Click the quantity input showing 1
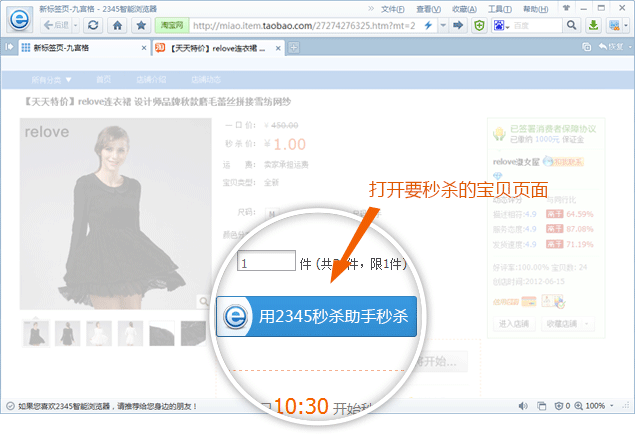Image resolution: width=635 pixels, height=434 pixels. tap(266, 261)
